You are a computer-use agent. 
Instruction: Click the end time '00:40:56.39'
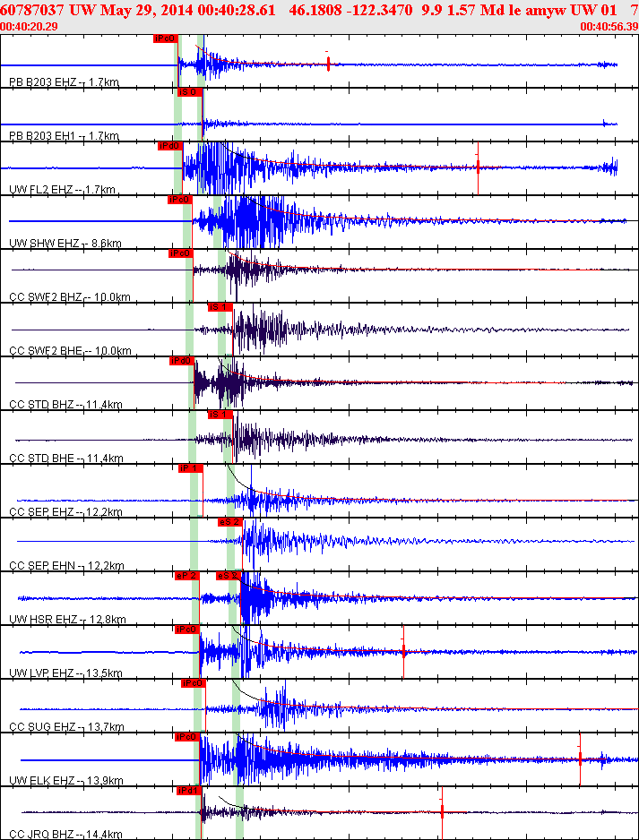point(609,26)
